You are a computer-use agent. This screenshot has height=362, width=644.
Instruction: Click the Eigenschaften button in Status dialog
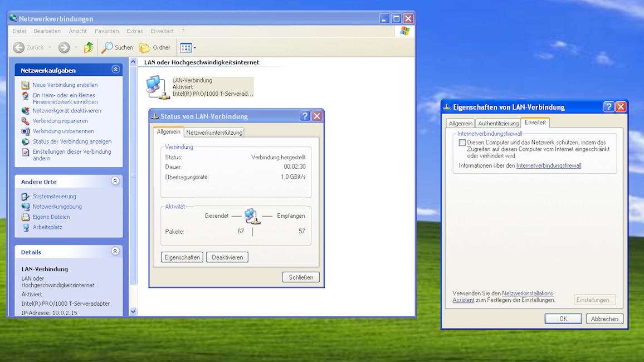[182, 257]
